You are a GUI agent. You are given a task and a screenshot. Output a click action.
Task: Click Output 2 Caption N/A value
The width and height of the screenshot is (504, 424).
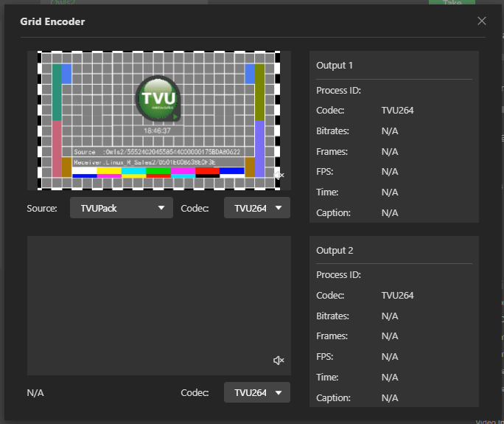click(x=390, y=398)
